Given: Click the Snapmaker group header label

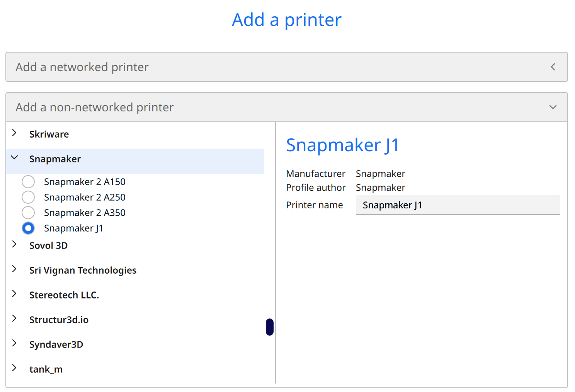Looking at the screenshot, I should [55, 159].
